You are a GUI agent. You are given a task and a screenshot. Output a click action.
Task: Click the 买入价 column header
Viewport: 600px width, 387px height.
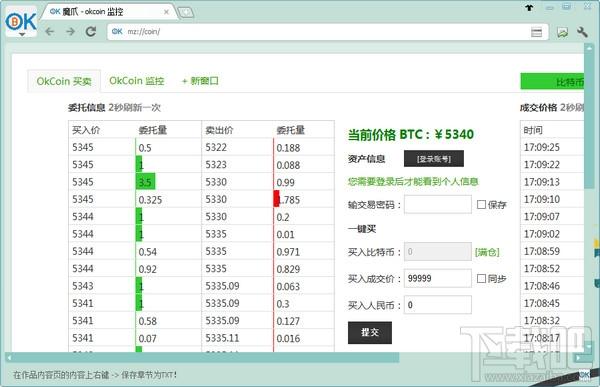click(x=86, y=130)
